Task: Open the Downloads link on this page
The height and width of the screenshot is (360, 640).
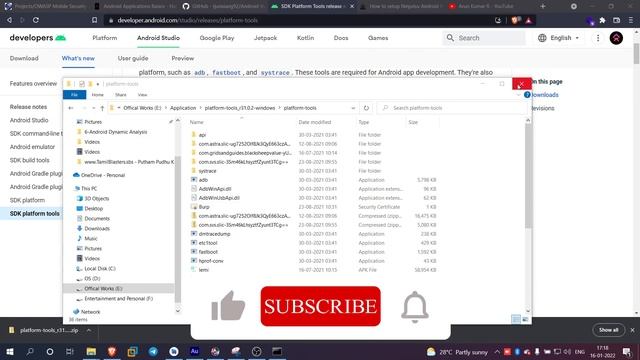Action: click(545, 95)
